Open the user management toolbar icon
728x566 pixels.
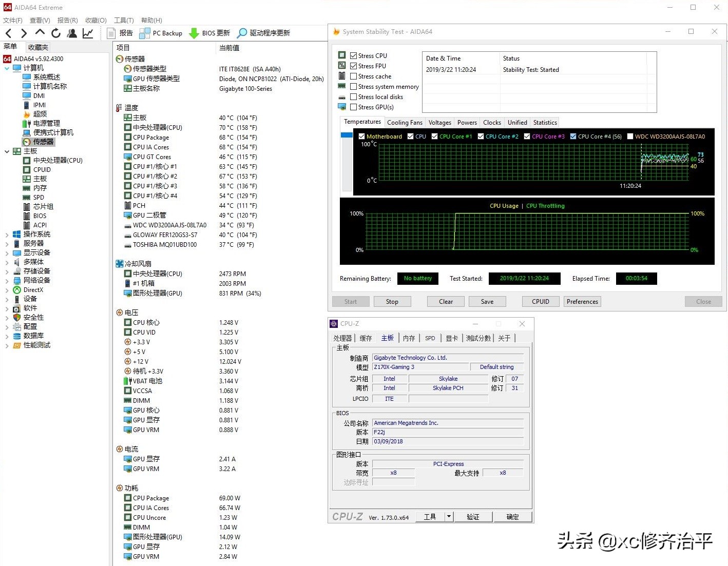(x=72, y=33)
